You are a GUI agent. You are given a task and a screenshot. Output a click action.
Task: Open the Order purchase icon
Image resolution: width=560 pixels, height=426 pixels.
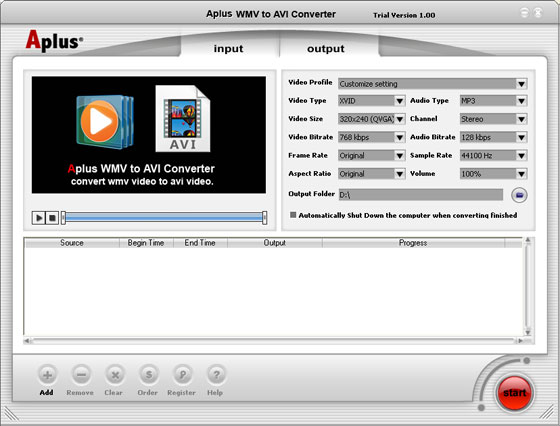[149, 375]
